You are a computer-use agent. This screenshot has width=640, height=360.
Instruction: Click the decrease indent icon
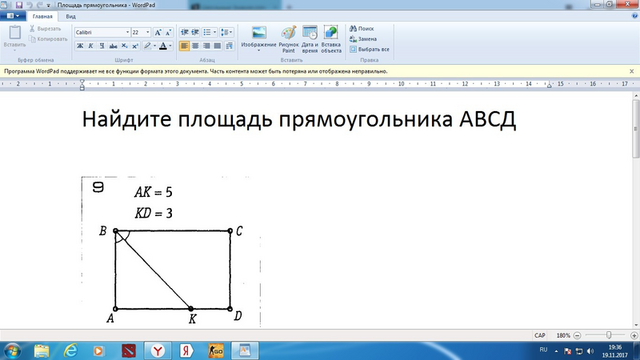point(184,32)
